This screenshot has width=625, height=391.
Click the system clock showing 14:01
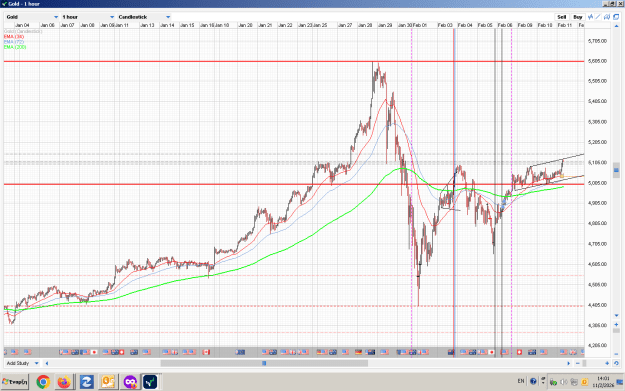(603, 381)
